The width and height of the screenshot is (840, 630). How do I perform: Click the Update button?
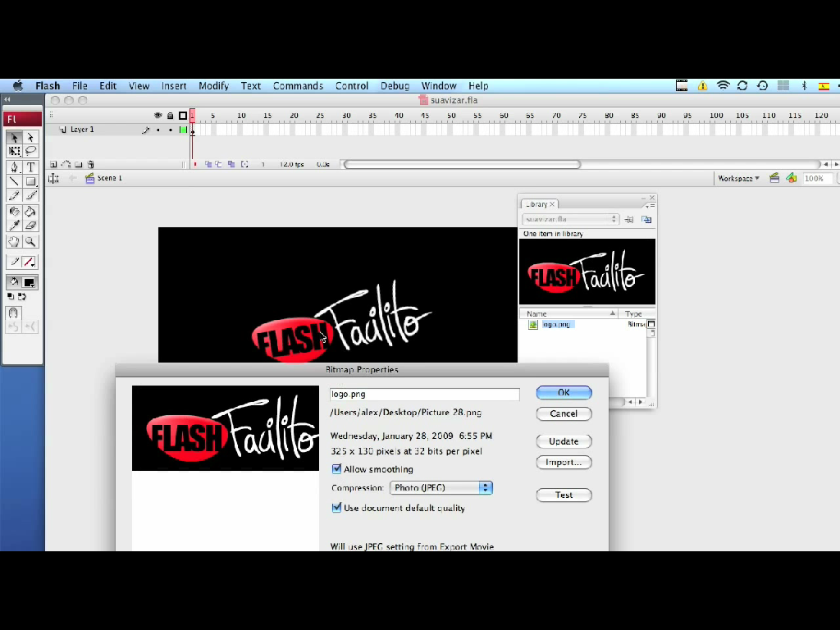tap(564, 441)
